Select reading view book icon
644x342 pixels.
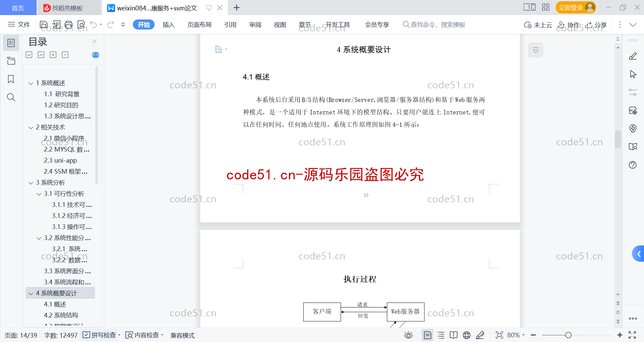pos(453,335)
